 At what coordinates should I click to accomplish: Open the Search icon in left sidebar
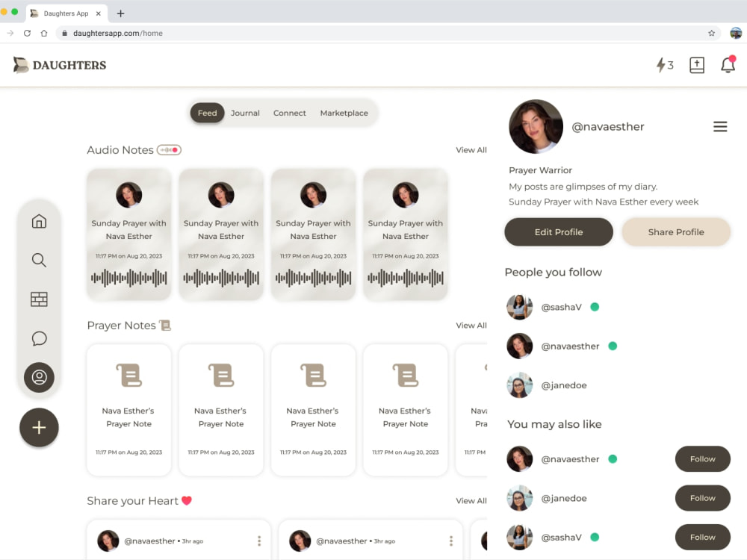pyautogui.click(x=39, y=260)
